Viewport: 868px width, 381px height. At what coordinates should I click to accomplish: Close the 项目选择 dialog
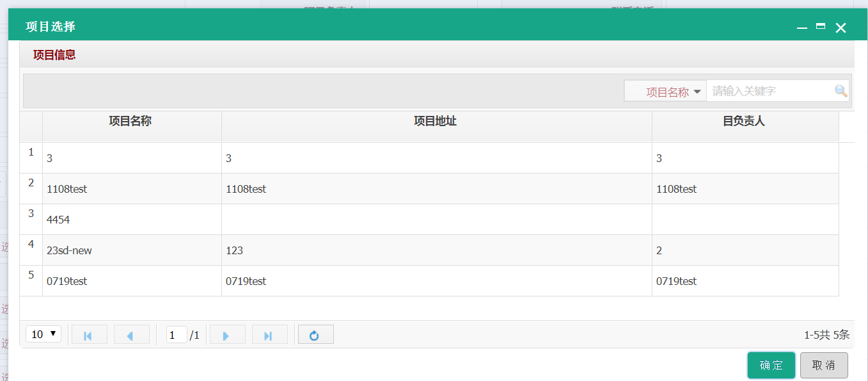pyautogui.click(x=840, y=28)
